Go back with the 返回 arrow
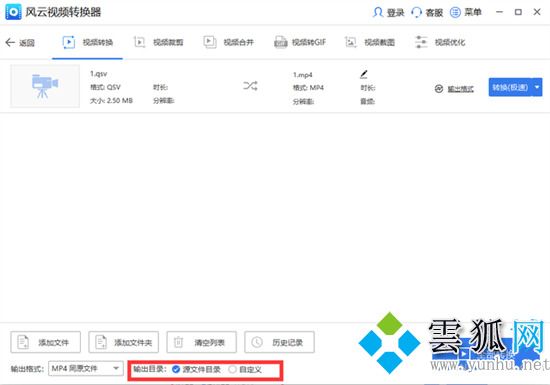Viewport: 550px width, 385px height. click(10, 43)
